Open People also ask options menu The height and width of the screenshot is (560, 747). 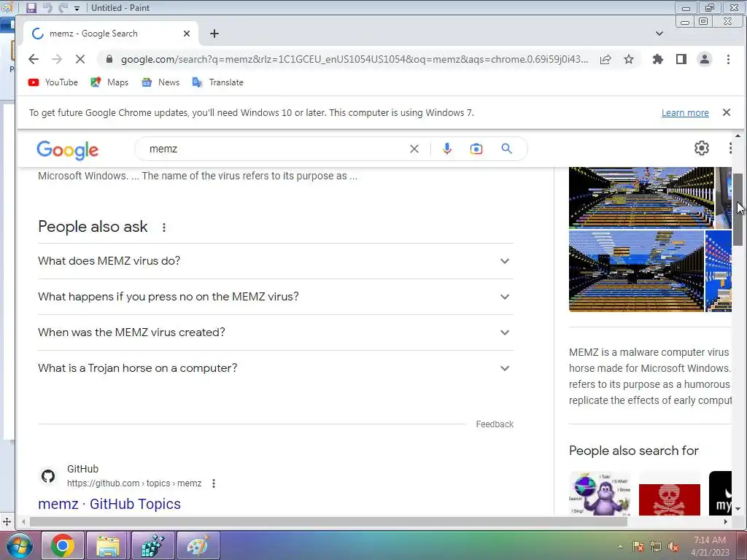click(x=164, y=227)
